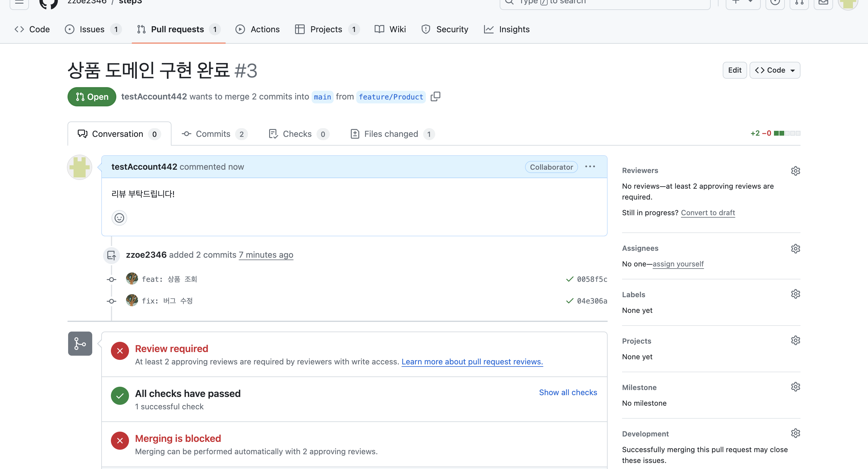Image resolution: width=868 pixels, height=469 pixels.
Task: Open the Projects sidebar settings gear
Action: [x=795, y=340]
